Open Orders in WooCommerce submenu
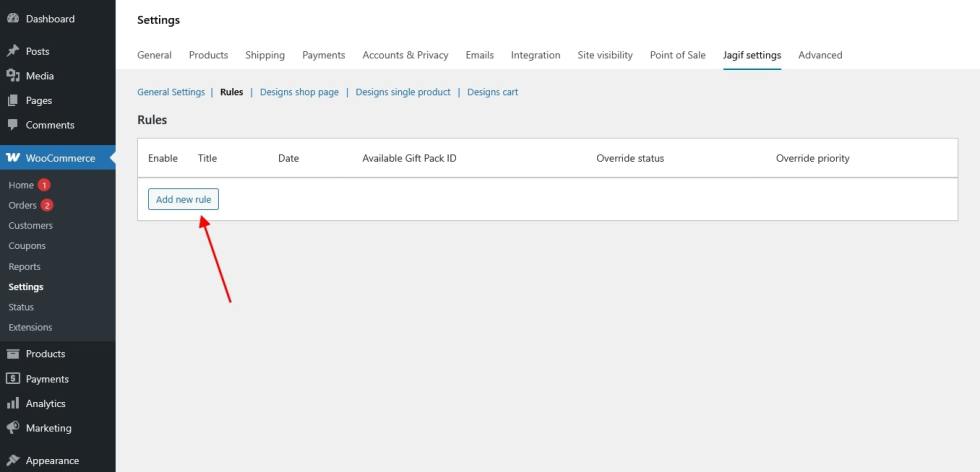Screen dimensions: 980x472 (22, 205)
